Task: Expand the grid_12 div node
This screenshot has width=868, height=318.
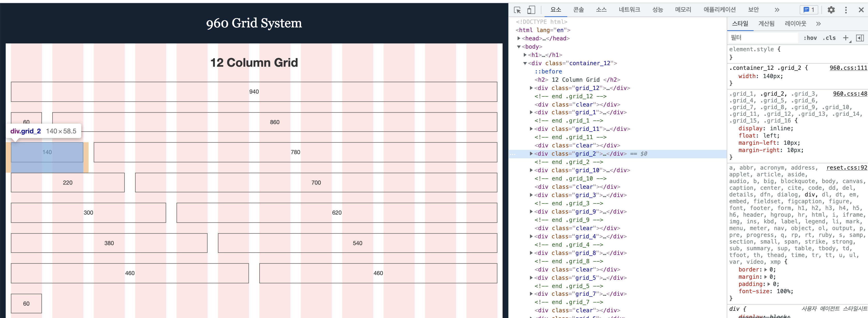Action: (531, 88)
